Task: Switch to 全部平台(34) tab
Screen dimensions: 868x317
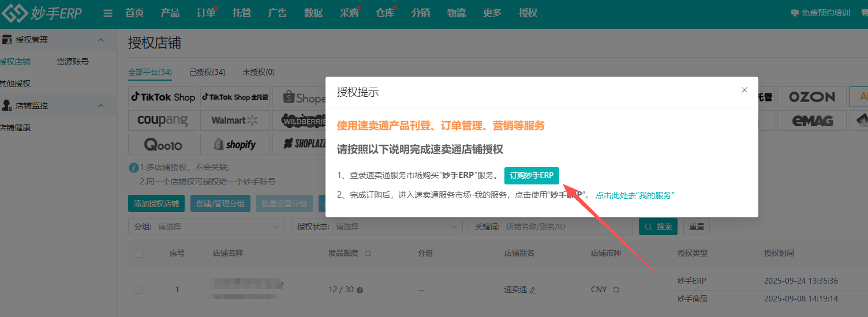Action: (150, 72)
